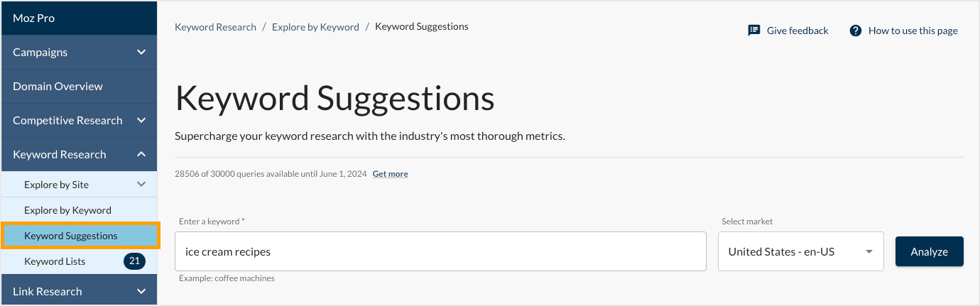The height and width of the screenshot is (306, 980).
Task: Collapse the Keyword Research section chevron
Action: (x=141, y=154)
